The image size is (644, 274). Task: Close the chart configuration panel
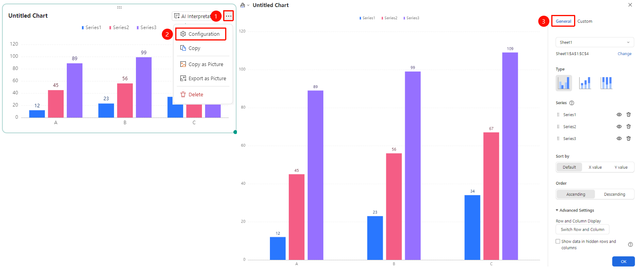[630, 5]
